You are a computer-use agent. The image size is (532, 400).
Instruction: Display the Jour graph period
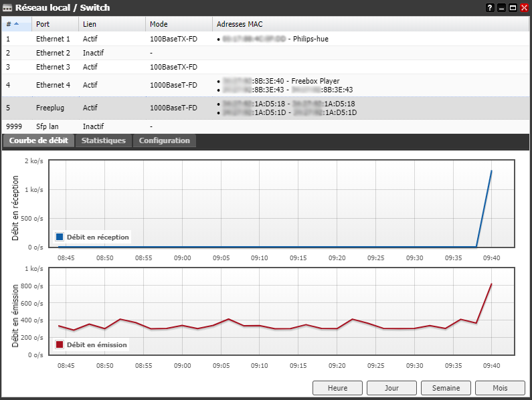(x=391, y=388)
